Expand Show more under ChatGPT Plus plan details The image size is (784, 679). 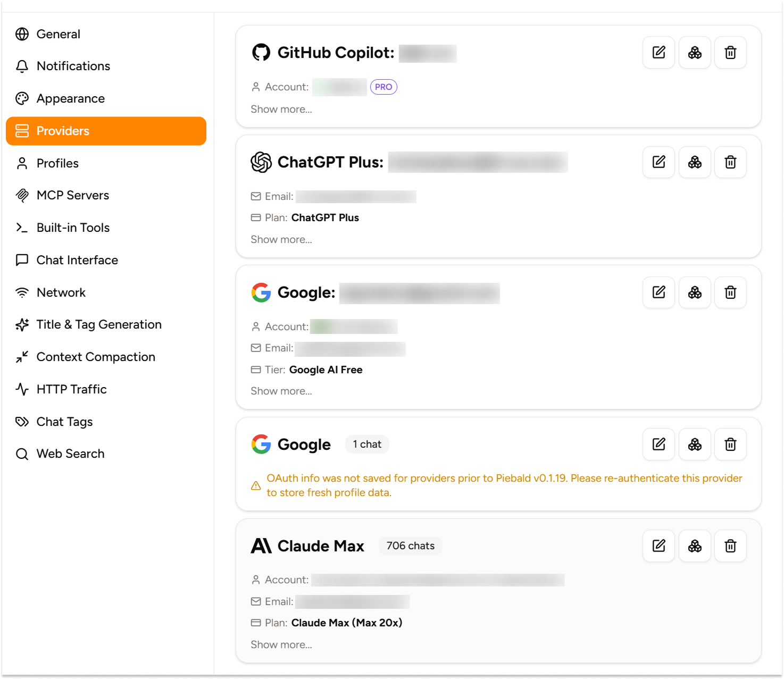(x=281, y=239)
